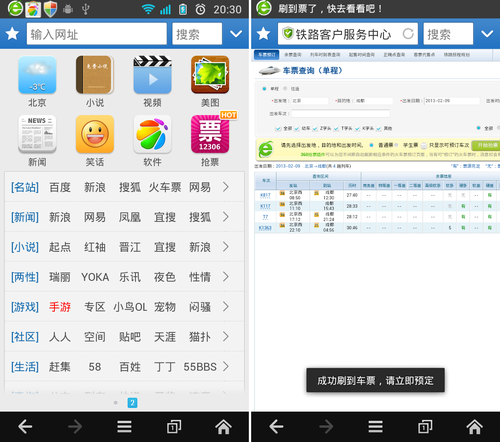The image size is (500, 442).
Task: Open the 火车票 link
Action: click(x=165, y=187)
